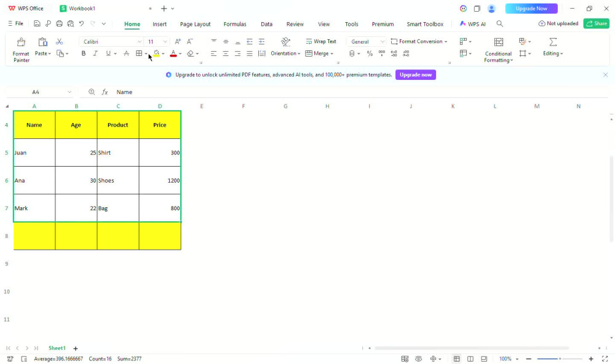
Task: Click the Copy icon
Action: tap(60, 53)
